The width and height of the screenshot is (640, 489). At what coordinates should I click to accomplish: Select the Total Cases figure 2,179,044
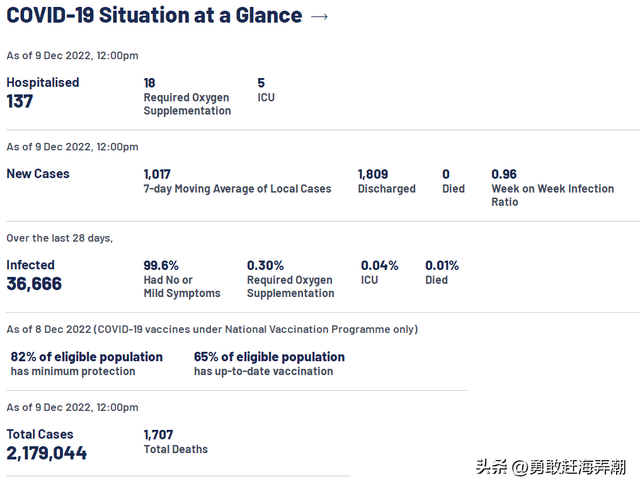point(47,453)
